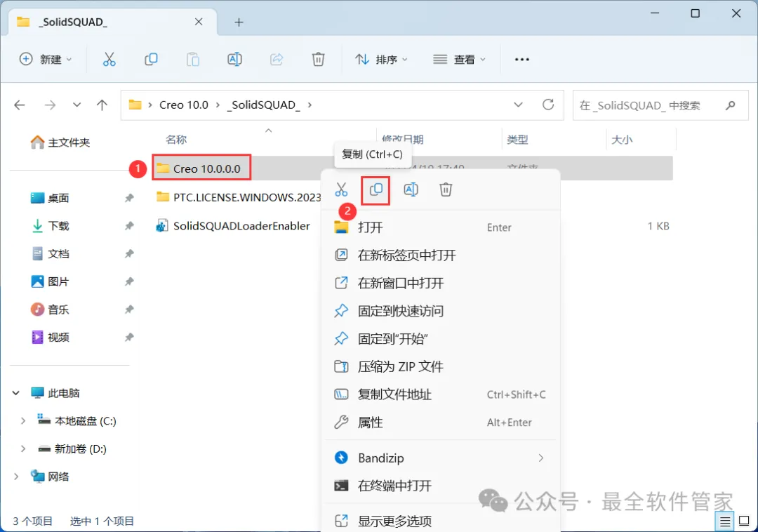
Task: Switch to details view icon in status bar
Action: 725,521
